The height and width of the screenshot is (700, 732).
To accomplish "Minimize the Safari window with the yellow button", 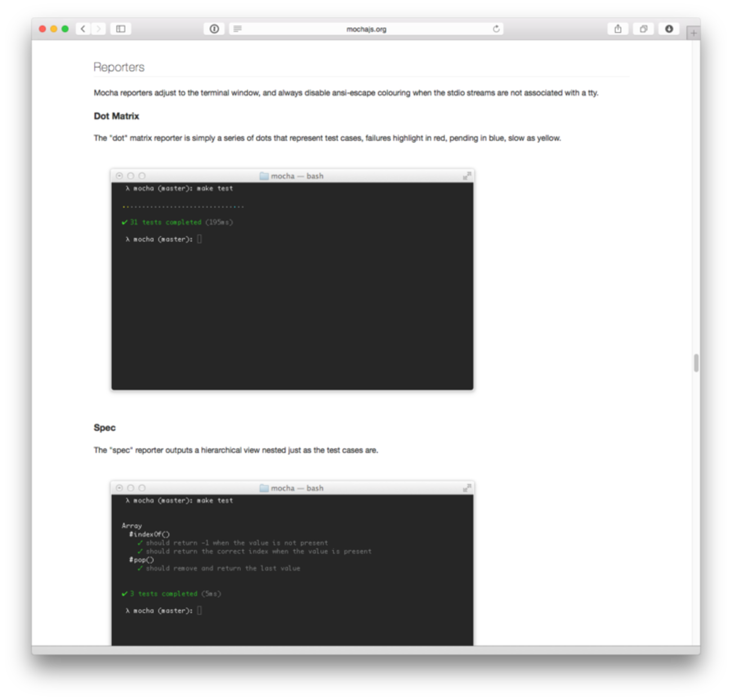I will pyautogui.click(x=53, y=29).
